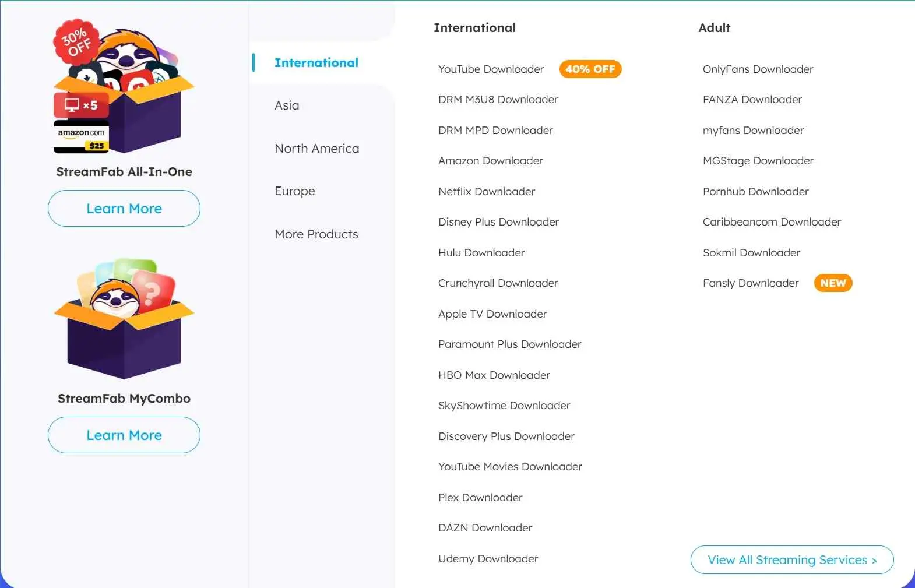Viewport: 915px width, 588px height.
Task: Open SkyShowtime Downloader
Action: pos(504,406)
